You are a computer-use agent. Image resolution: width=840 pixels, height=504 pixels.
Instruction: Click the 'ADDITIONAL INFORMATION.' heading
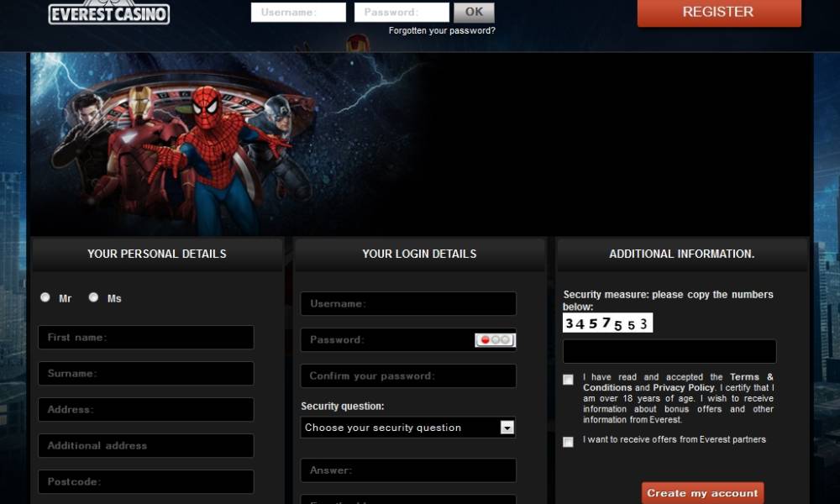(682, 254)
